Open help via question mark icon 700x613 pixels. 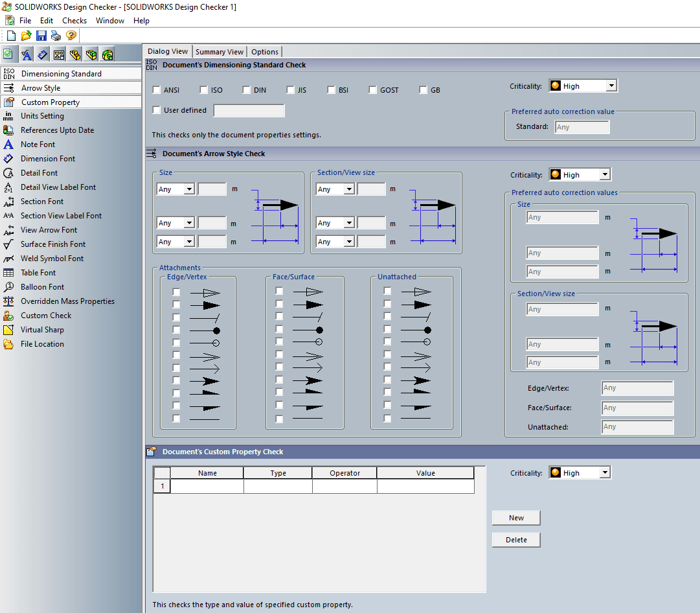(71, 36)
